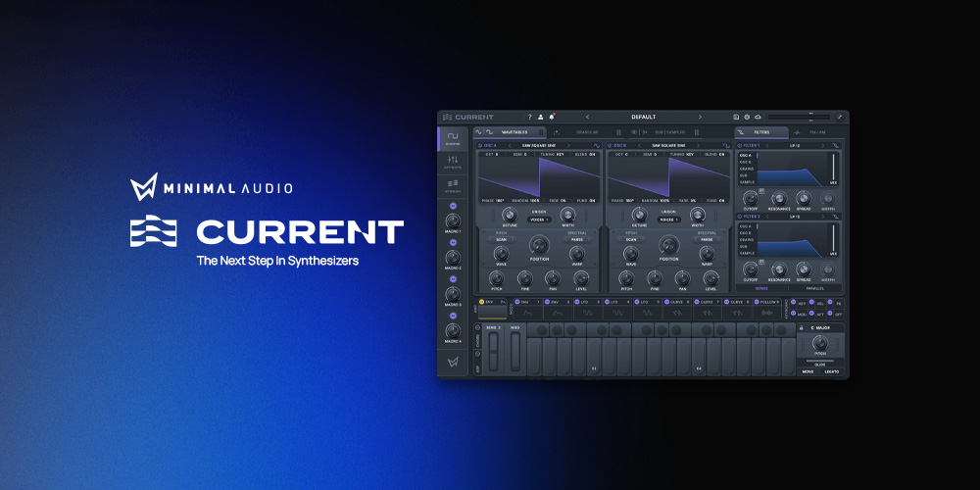
Task: Click the cloud icon in header
Action: [758, 117]
